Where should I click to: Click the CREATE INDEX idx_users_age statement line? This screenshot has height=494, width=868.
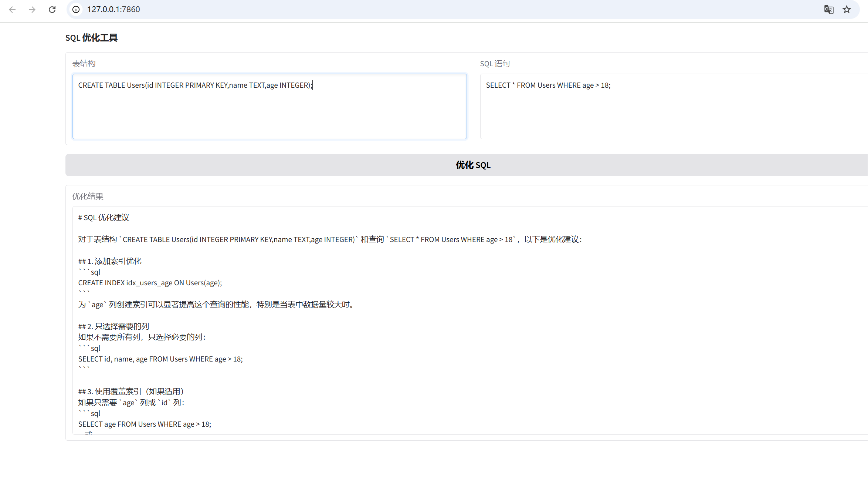click(x=150, y=283)
